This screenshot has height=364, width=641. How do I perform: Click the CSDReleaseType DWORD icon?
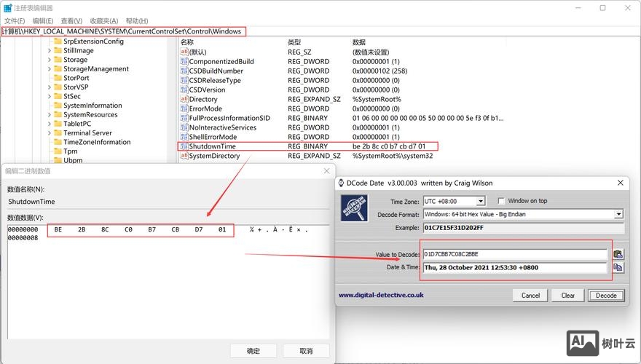point(184,80)
